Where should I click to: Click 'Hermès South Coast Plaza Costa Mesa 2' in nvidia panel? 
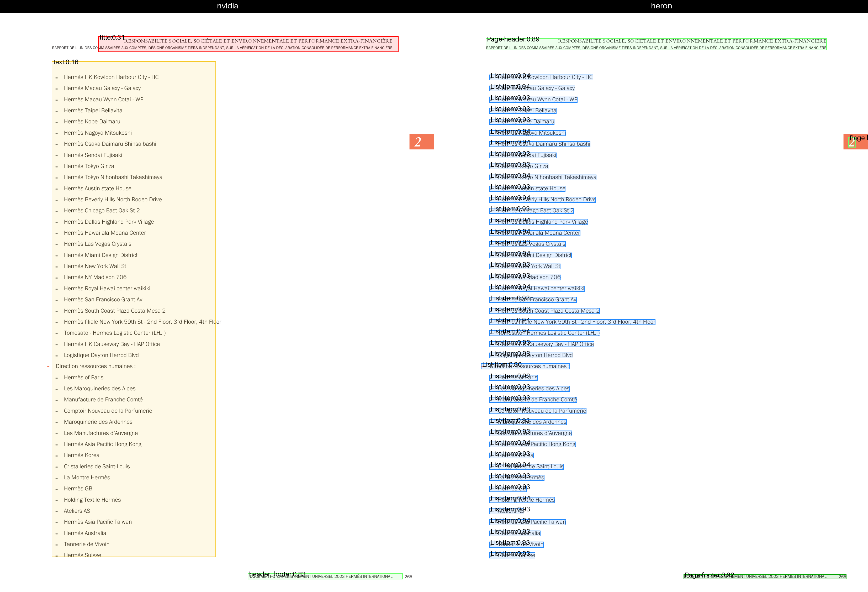point(115,311)
